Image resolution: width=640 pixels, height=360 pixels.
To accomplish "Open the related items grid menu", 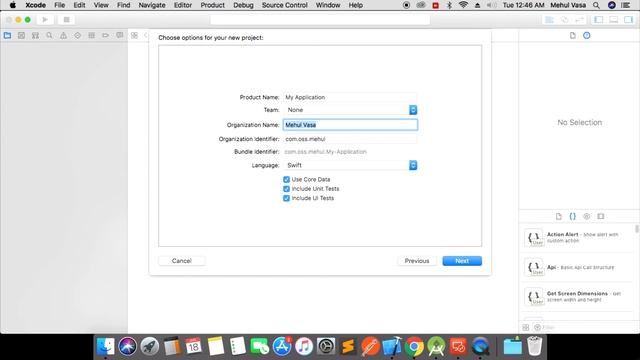I will 134,36.
